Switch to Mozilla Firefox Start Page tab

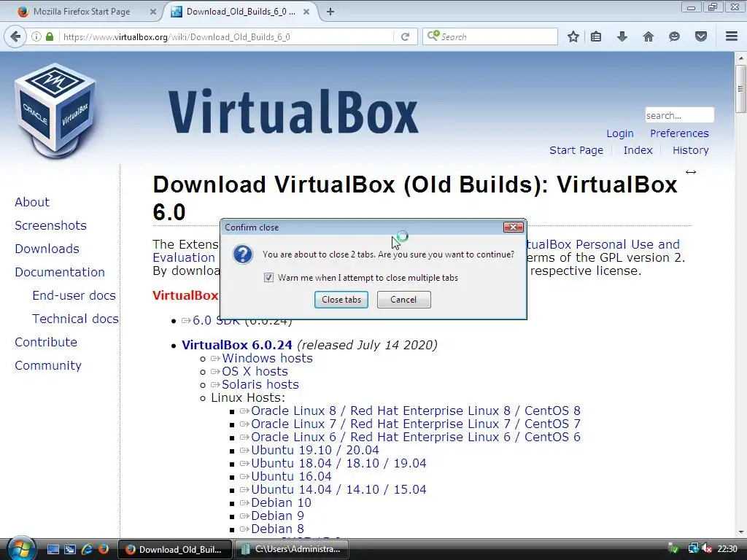pos(81,12)
